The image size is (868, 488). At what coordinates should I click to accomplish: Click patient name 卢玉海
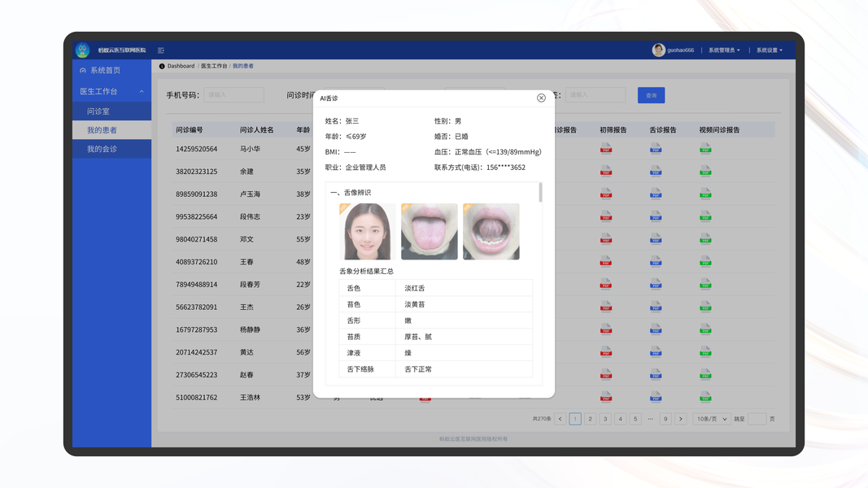(250, 194)
